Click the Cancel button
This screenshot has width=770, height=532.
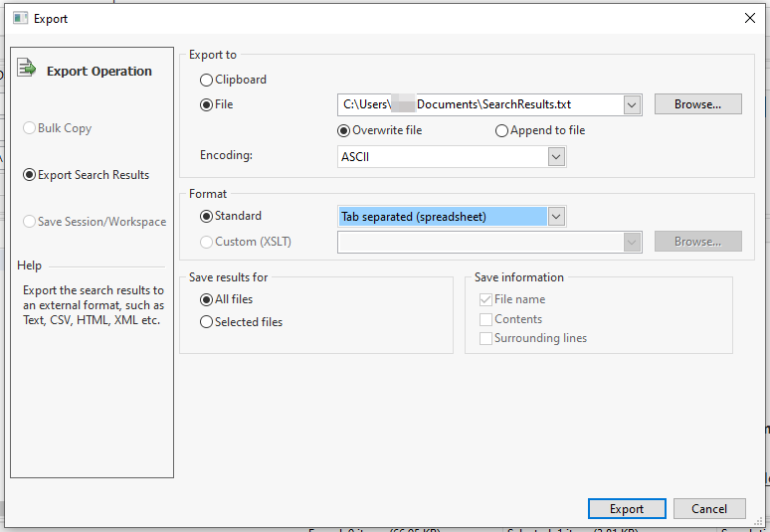pyautogui.click(x=709, y=508)
